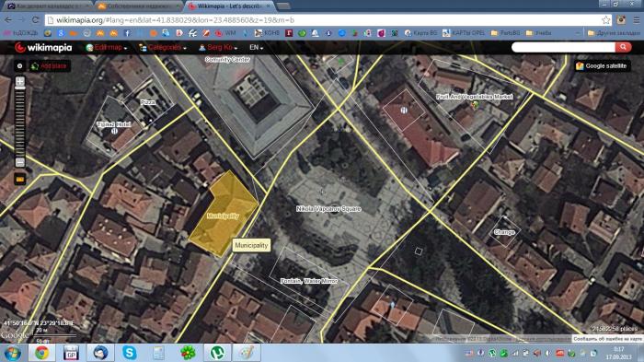Click the Municipality tooltip label

pos(251,245)
